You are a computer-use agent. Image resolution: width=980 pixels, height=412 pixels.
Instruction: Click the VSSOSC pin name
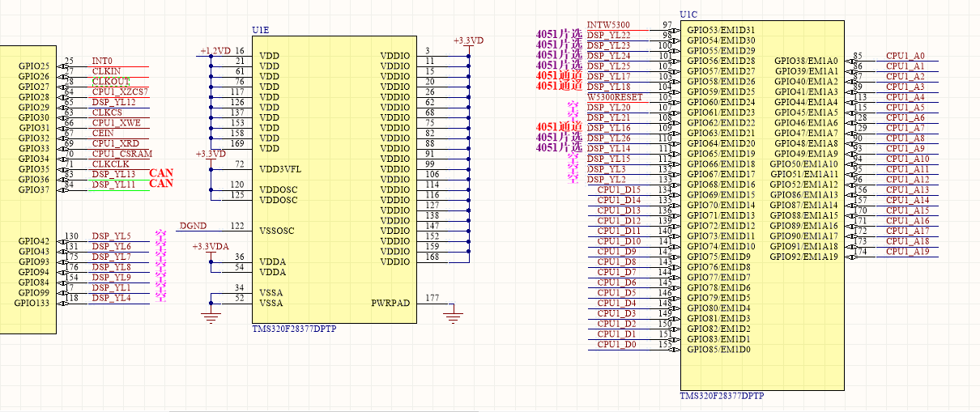pos(277,231)
